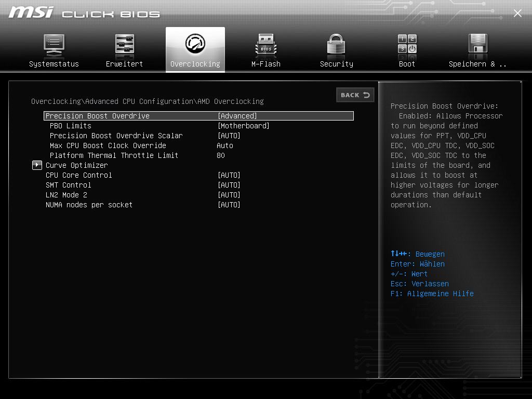Open the Erweitert sliders icon
The image size is (532, 399).
[124, 44]
